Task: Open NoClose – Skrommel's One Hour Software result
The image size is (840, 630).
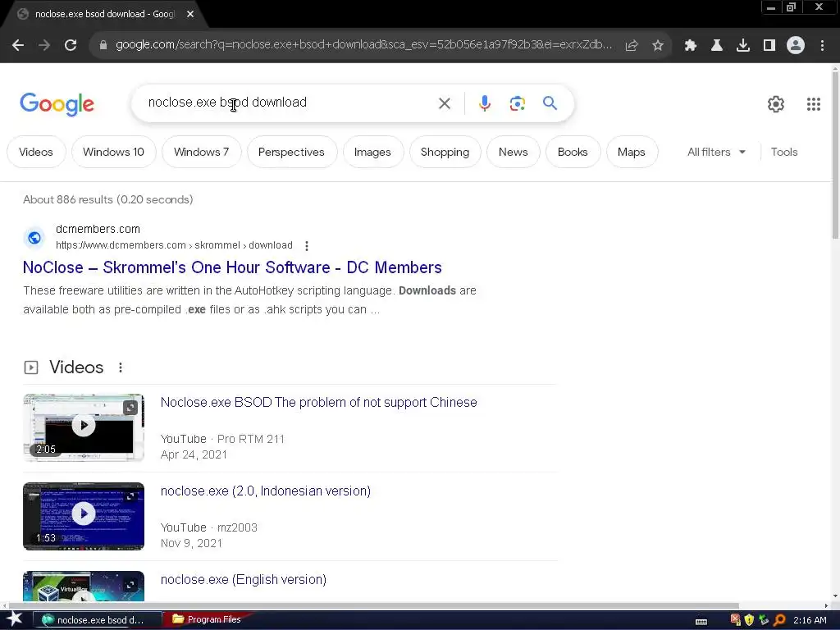Action: coord(232,267)
